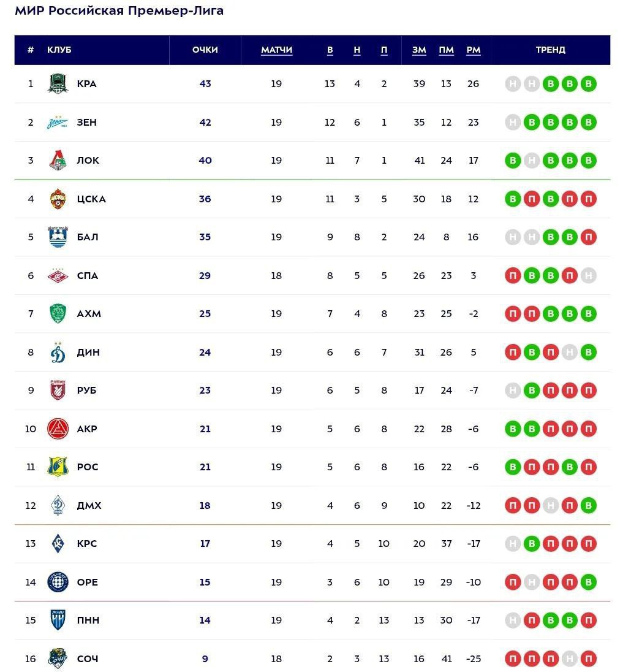Click the last green trend circle for ОРЕ

588,582
